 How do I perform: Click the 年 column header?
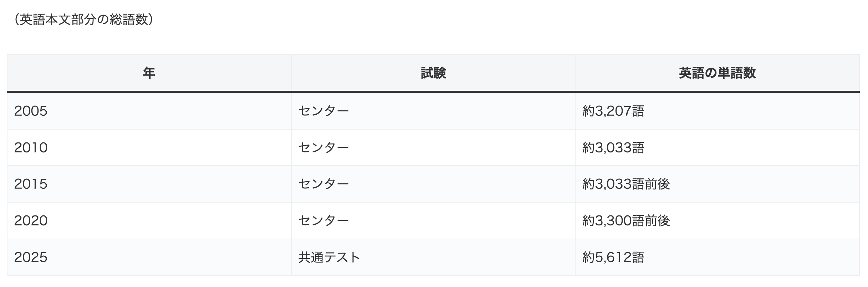pos(149,73)
